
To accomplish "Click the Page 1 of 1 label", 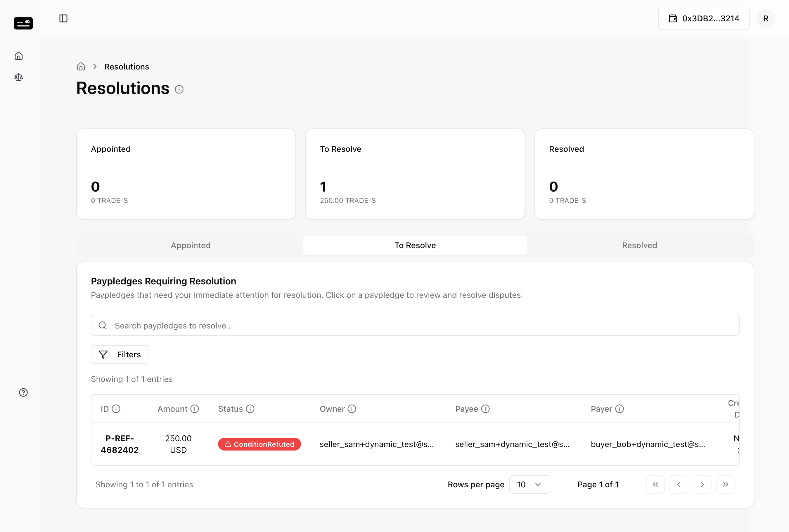I will pos(598,484).
